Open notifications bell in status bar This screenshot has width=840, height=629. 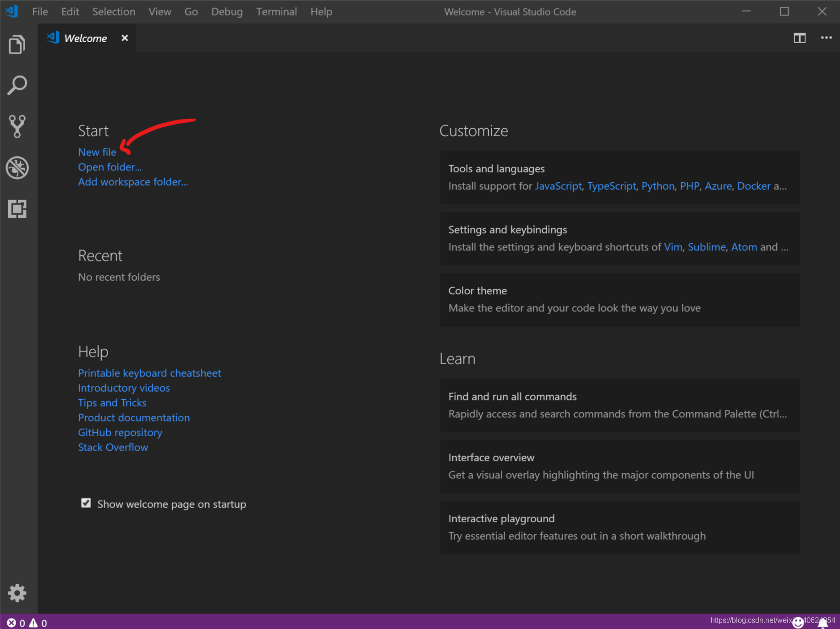coord(823,623)
